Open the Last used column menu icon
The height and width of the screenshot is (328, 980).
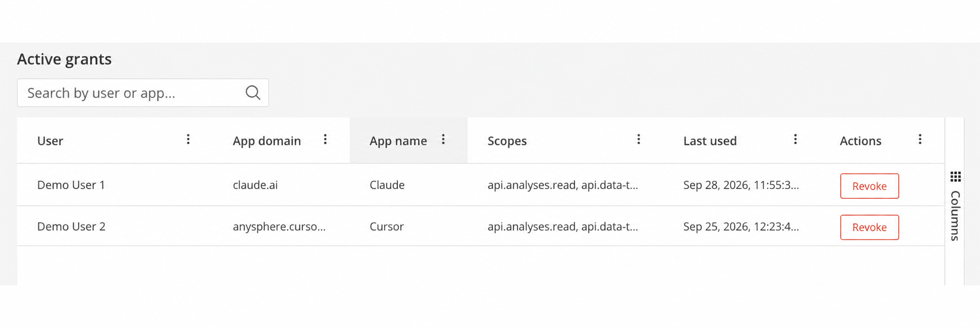pos(795,139)
